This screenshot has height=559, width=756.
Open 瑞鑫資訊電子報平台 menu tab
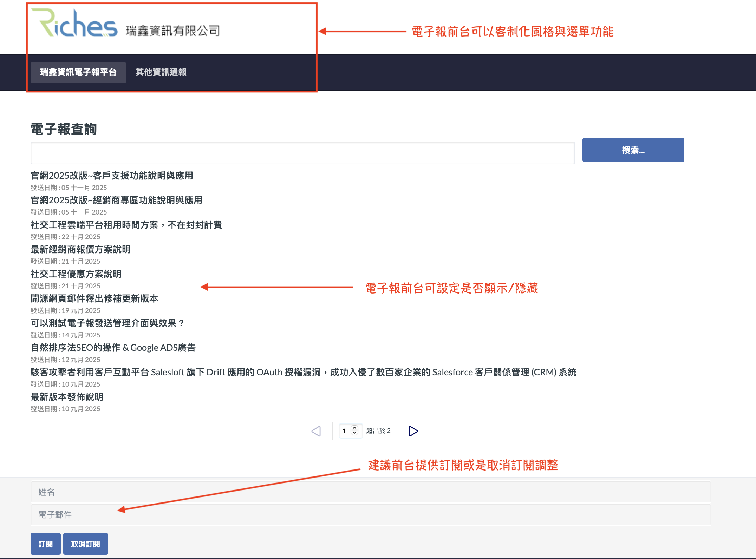[78, 72]
